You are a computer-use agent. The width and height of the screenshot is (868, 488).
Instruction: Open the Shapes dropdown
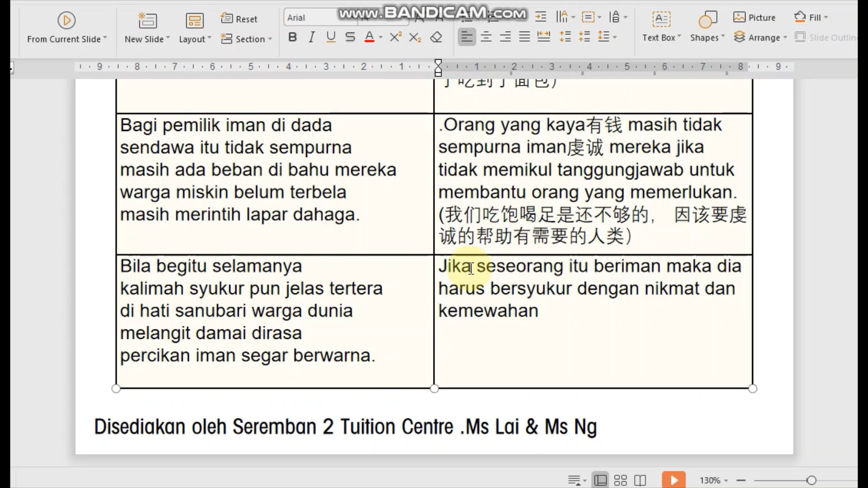point(706,26)
